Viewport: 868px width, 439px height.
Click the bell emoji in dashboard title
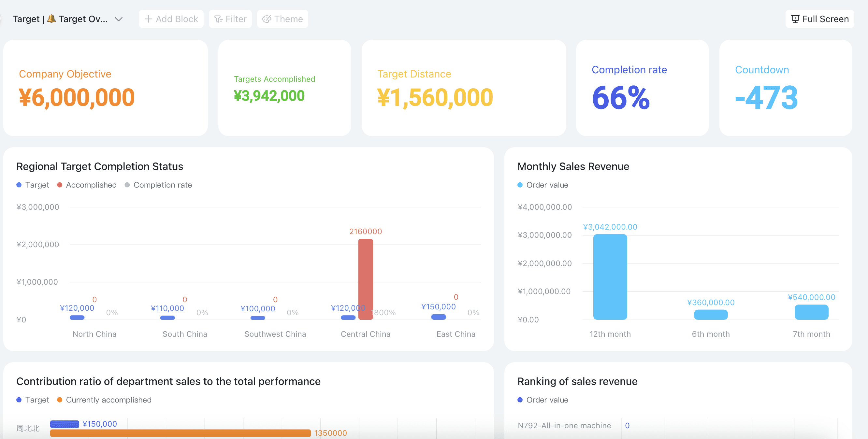51,19
